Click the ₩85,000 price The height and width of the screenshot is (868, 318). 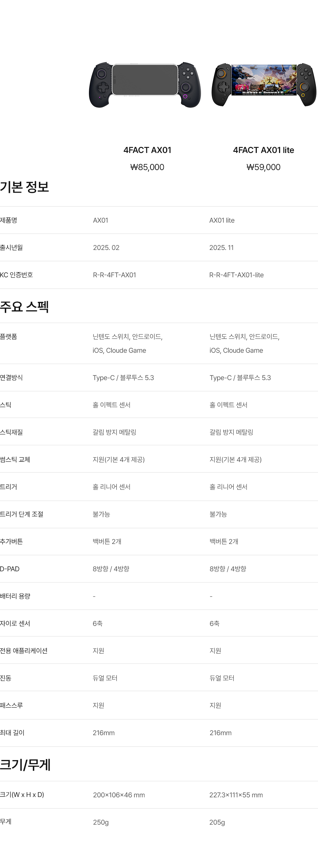coord(147,167)
